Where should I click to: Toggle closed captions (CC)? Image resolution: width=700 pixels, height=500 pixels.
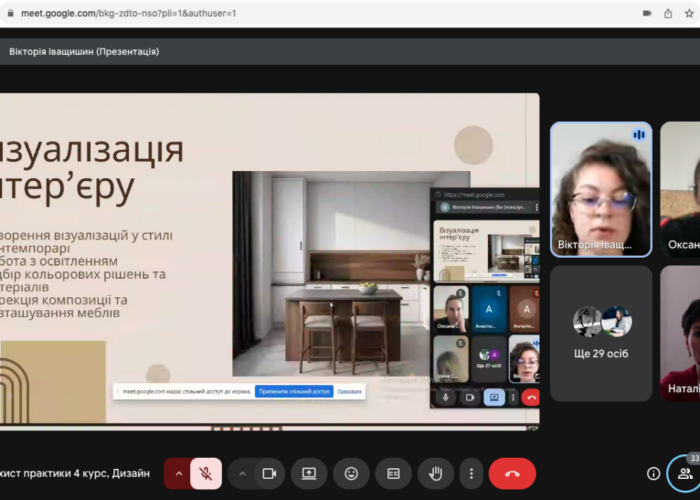click(x=393, y=473)
